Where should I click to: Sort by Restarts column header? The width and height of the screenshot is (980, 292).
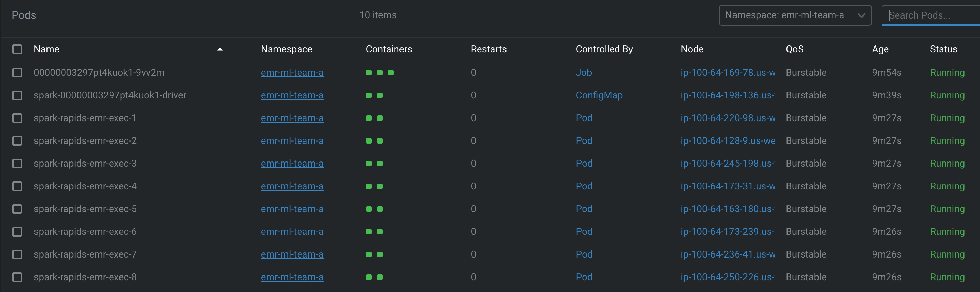click(x=489, y=49)
